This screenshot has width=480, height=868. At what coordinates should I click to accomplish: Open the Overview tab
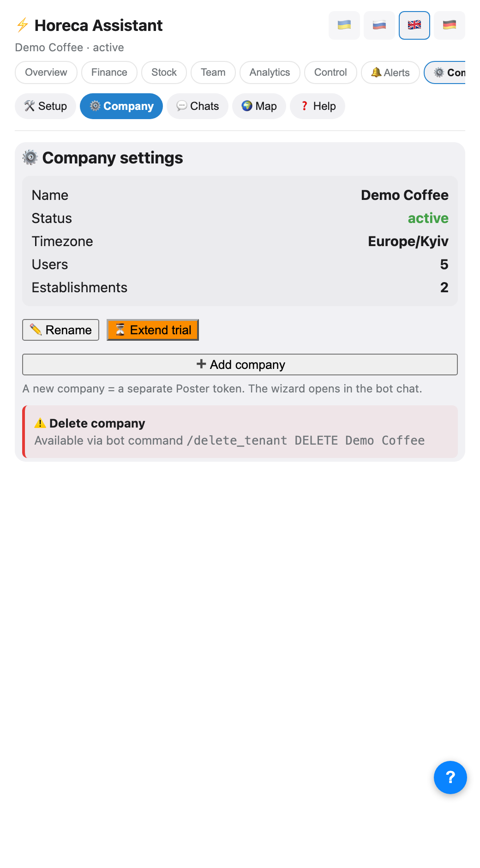coord(46,72)
